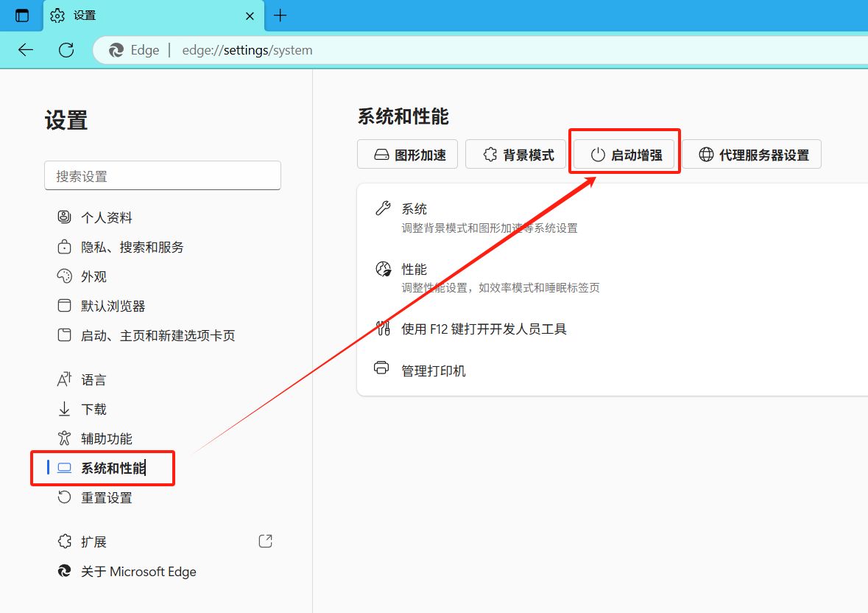868x613 pixels.
Task: Click the lock icon beside 隐私、搜索和服务
Action: [x=64, y=246]
